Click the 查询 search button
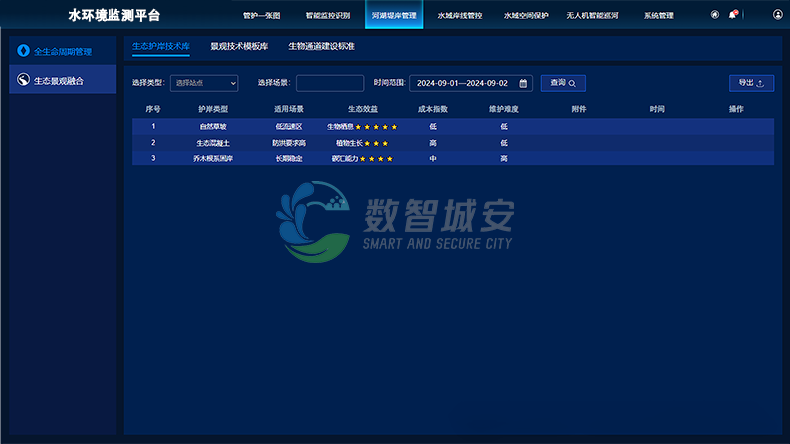 click(563, 83)
